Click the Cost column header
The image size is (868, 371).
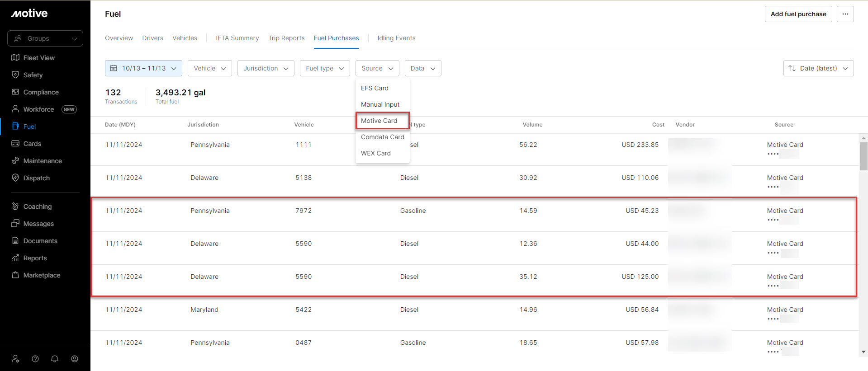pyautogui.click(x=658, y=125)
